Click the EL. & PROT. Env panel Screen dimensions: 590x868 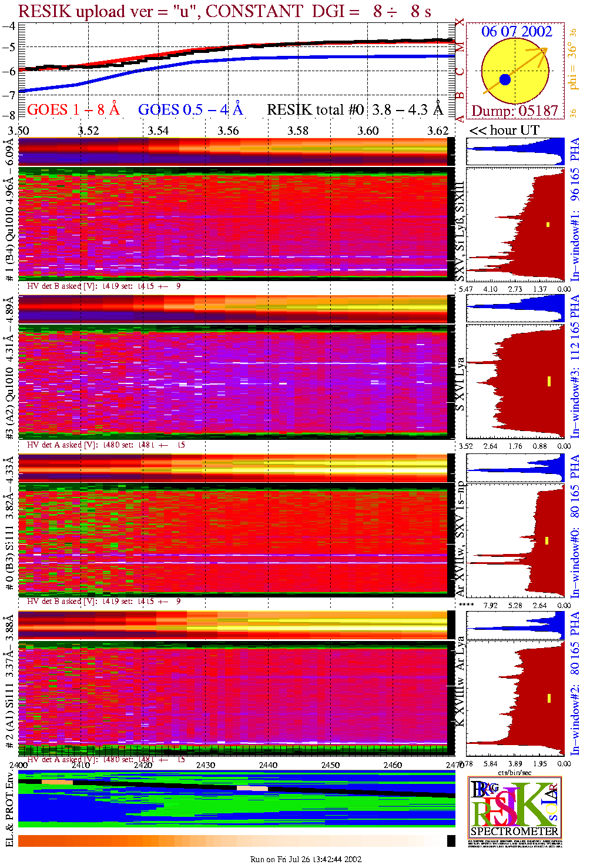[x=236, y=800]
